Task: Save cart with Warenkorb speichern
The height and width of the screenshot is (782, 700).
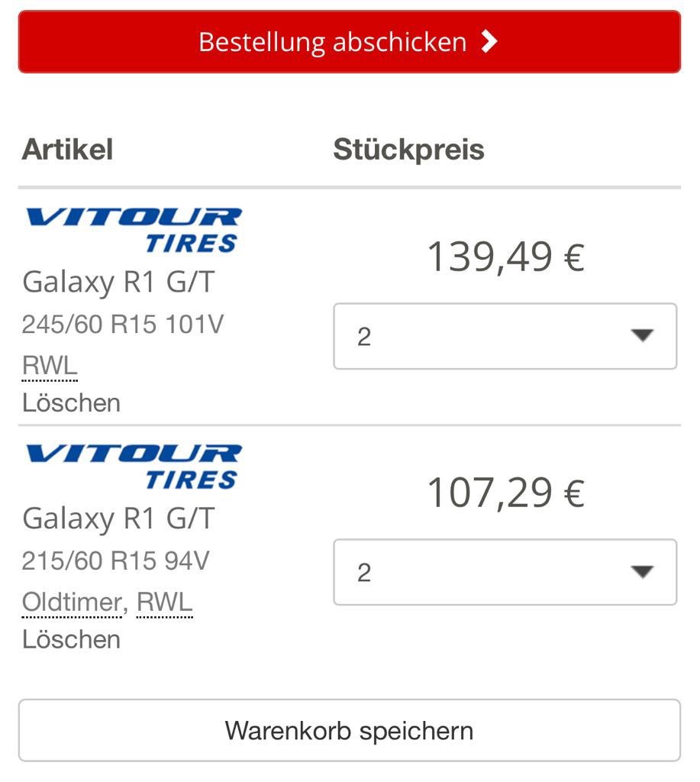Action: tap(350, 730)
